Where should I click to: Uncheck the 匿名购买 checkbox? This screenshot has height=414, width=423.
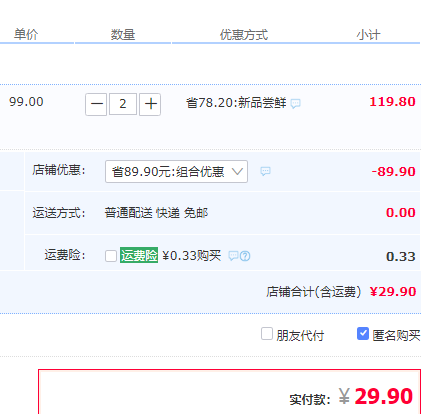363,334
